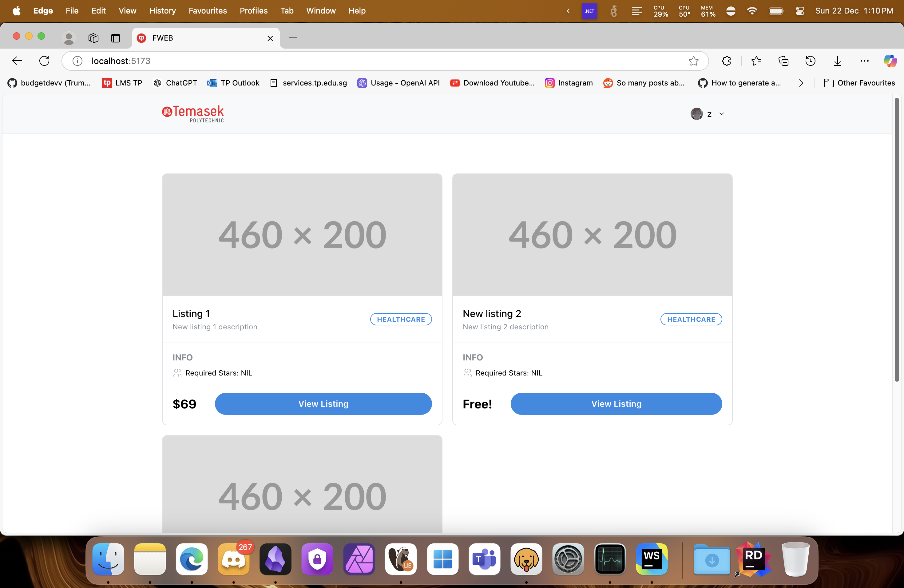Click View Listing for Listing 1
This screenshot has width=904, height=588.
[x=323, y=404]
